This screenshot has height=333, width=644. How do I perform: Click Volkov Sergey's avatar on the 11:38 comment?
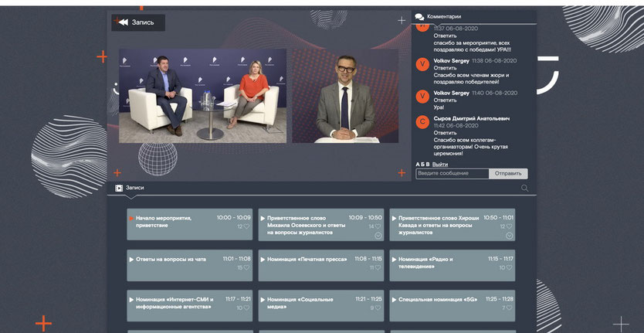pyautogui.click(x=422, y=64)
